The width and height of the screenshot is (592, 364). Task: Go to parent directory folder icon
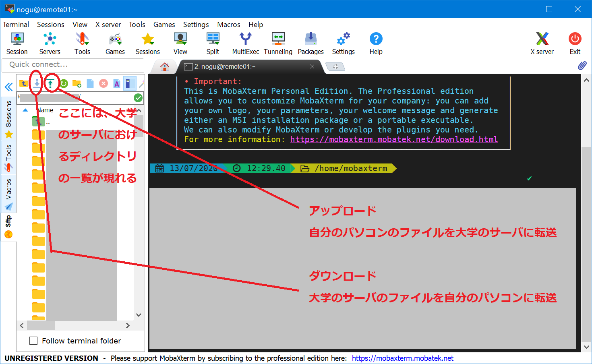pyautogui.click(x=23, y=83)
